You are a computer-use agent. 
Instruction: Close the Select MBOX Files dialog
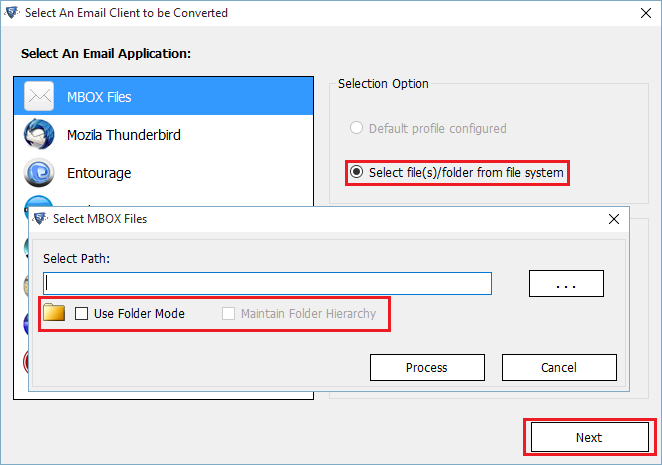(614, 219)
